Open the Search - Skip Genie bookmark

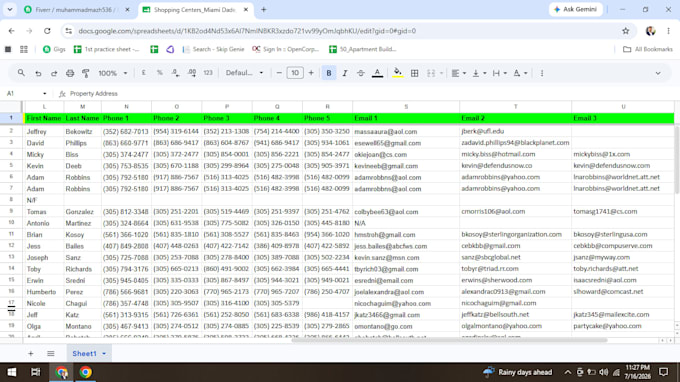(x=213, y=49)
